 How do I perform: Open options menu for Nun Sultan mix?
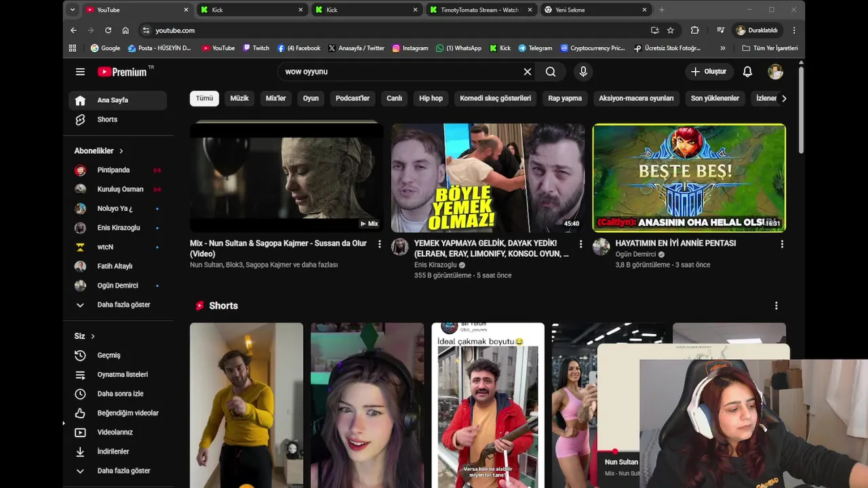click(x=379, y=244)
